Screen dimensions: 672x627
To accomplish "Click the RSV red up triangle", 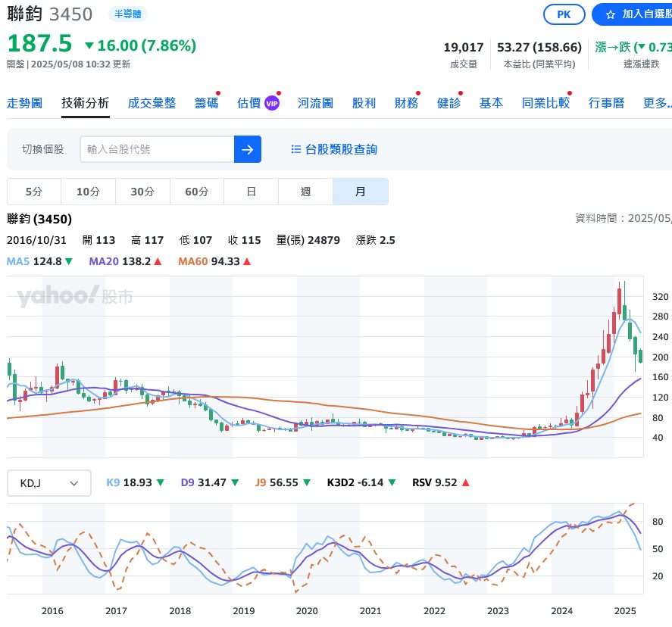I will click(x=465, y=482).
